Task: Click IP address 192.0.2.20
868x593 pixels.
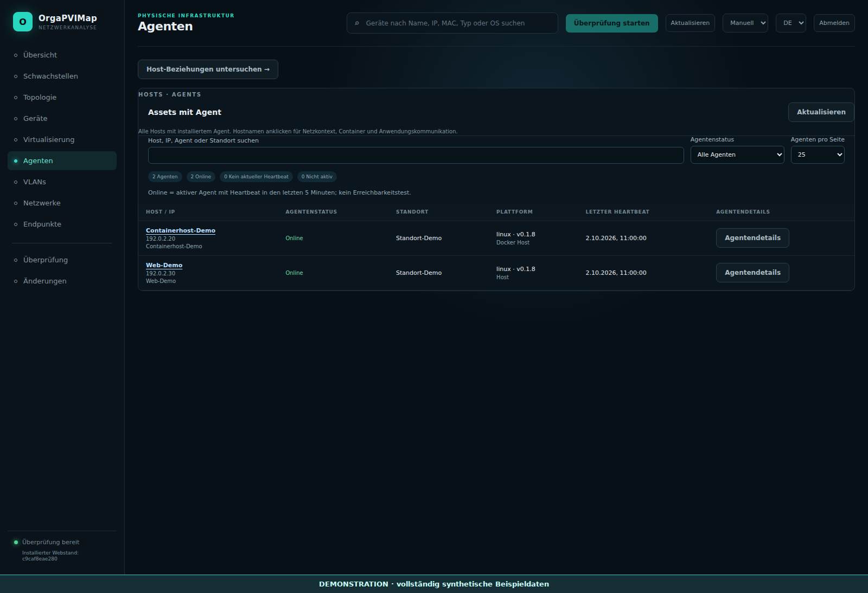Action: [161, 239]
